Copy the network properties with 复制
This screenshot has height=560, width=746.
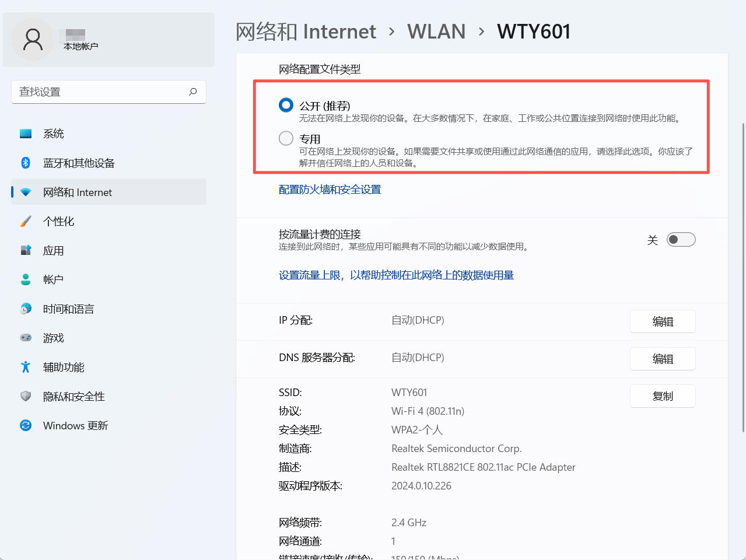662,396
